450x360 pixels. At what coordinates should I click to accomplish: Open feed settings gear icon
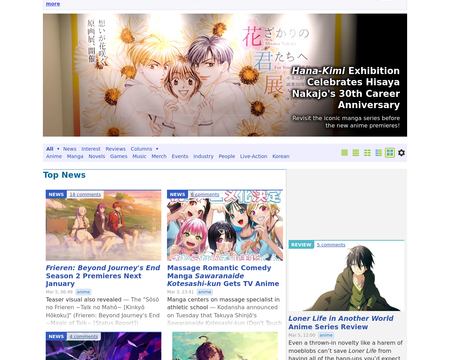[x=402, y=153]
